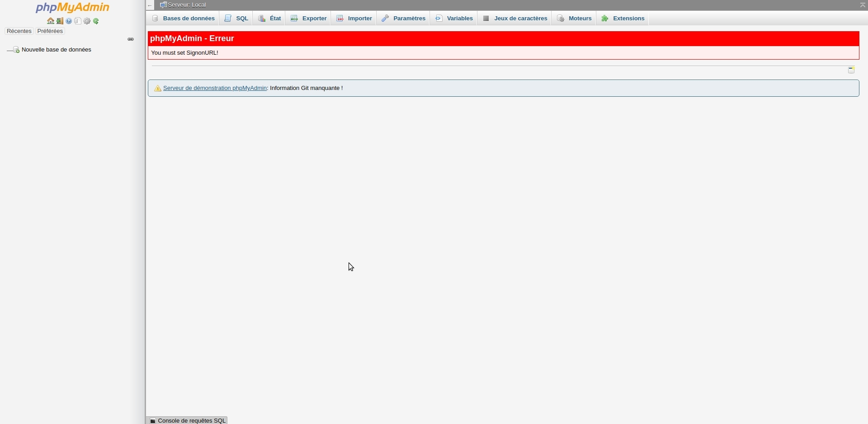Collapse navigation panel with left arrow
The height and width of the screenshot is (424, 868).
(150, 5)
